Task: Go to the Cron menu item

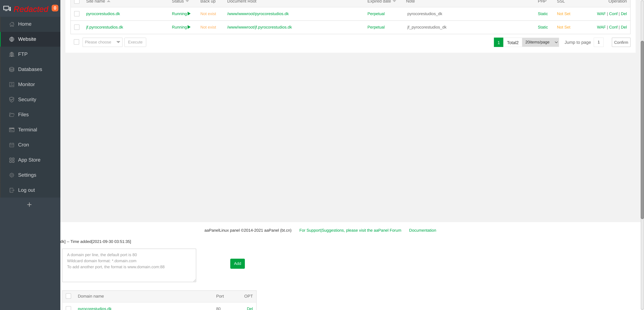Action: (23, 145)
